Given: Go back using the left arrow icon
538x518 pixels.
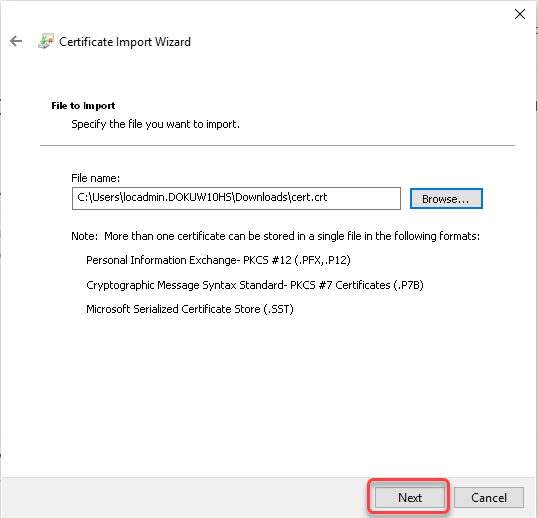Looking at the screenshot, I should tap(16, 41).
